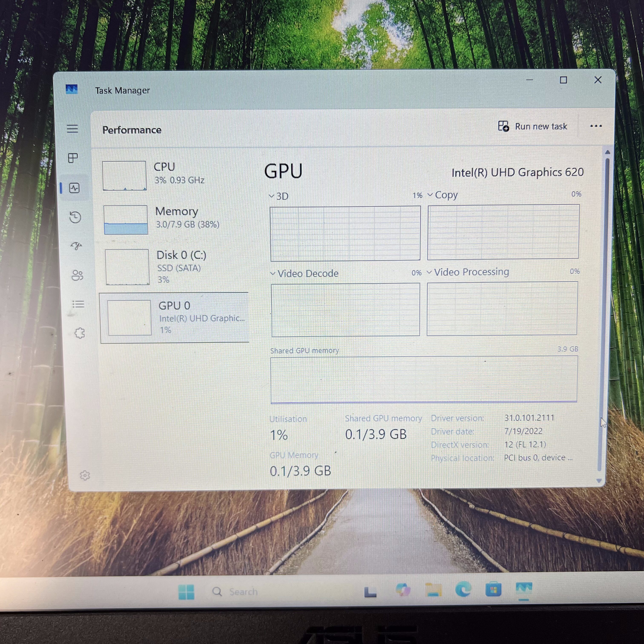Image resolution: width=644 pixels, height=644 pixels.
Task: Minimize the Task Manager window
Action: pos(529,80)
